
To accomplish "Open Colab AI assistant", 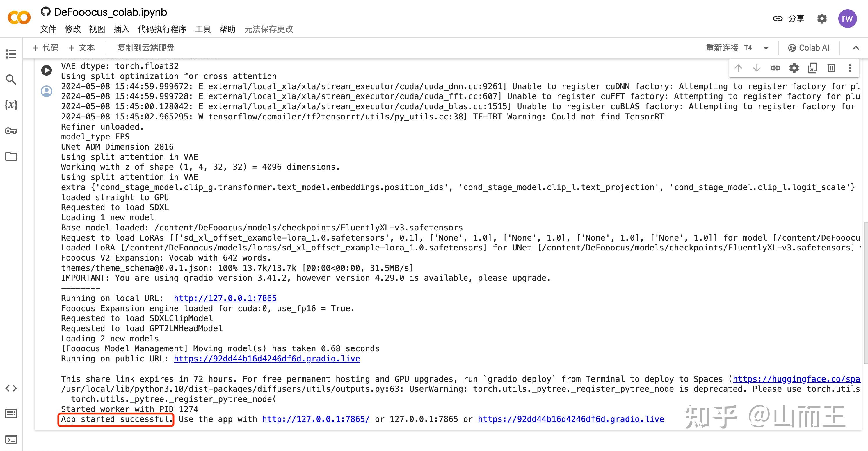I will click(x=809, y=48).
